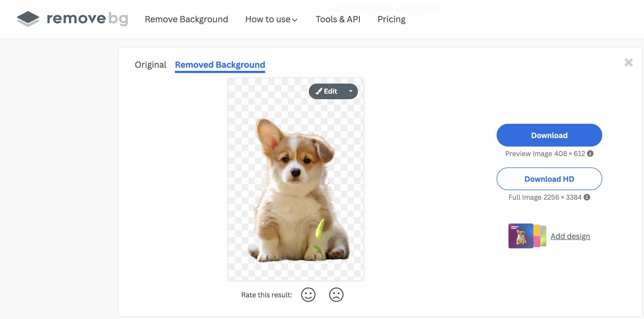This screenshot has height=319, width=644.
Task: Expand the Edit button dropdown arrow
Action: coord(351,92)
